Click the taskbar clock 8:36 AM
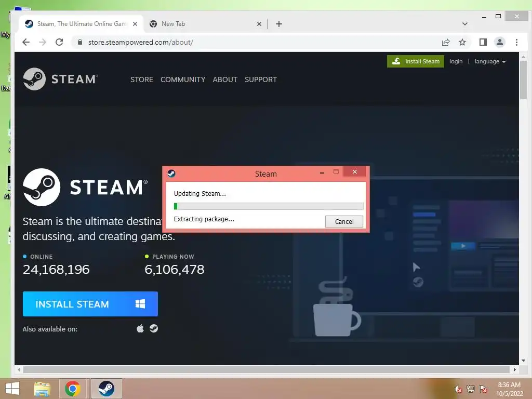This screenshot has height=399, width=532. pos(509,385)
